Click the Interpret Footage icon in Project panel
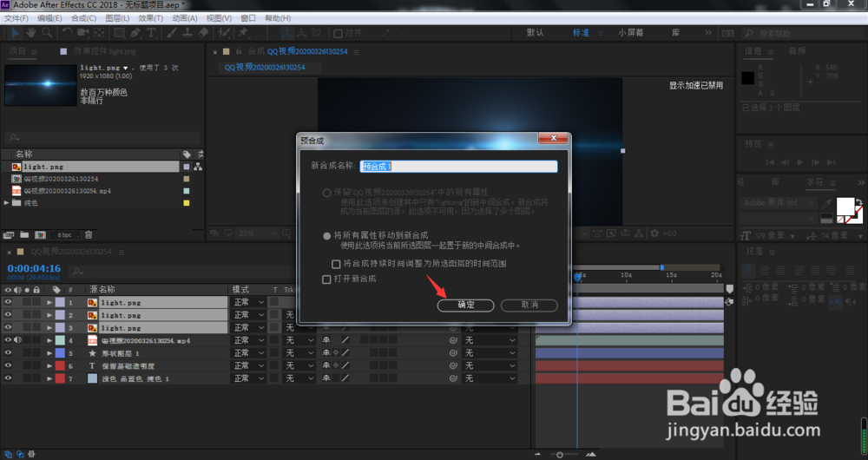The height and width of the screenshot is (460, 868). coord(9,235)
